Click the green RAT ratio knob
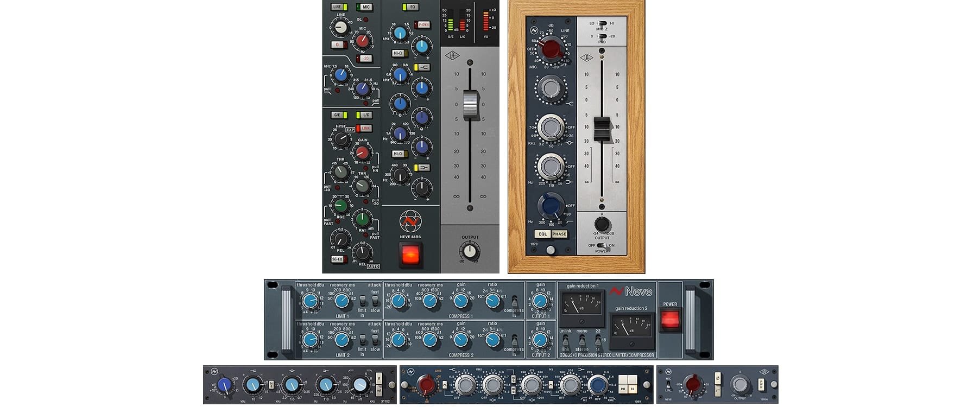The height and width of the screenshot is (407, 980). [x=362, y=219]
